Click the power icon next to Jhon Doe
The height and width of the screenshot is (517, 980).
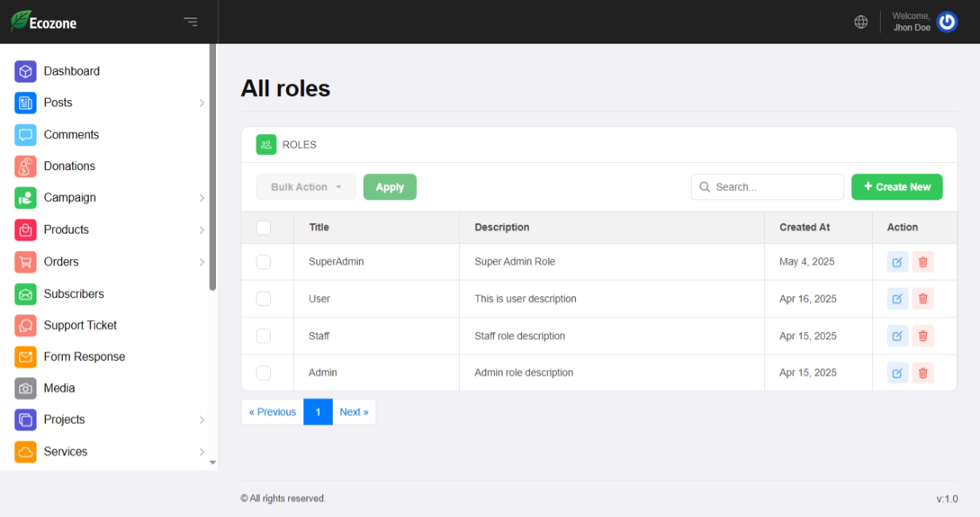(x=947, y=22)
